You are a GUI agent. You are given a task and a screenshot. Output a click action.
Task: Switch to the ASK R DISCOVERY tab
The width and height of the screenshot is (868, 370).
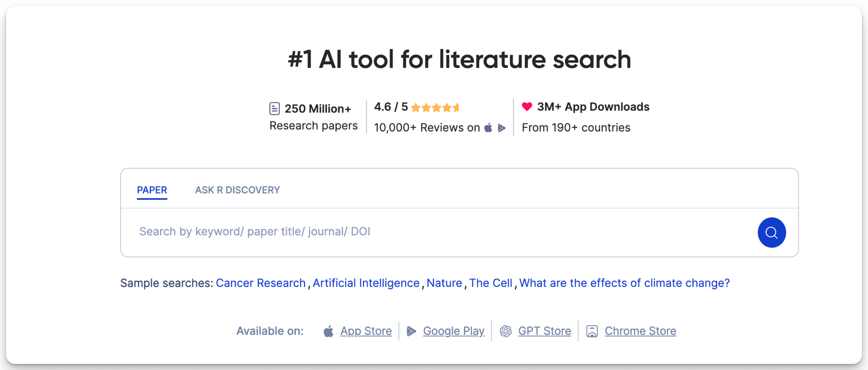237,190
